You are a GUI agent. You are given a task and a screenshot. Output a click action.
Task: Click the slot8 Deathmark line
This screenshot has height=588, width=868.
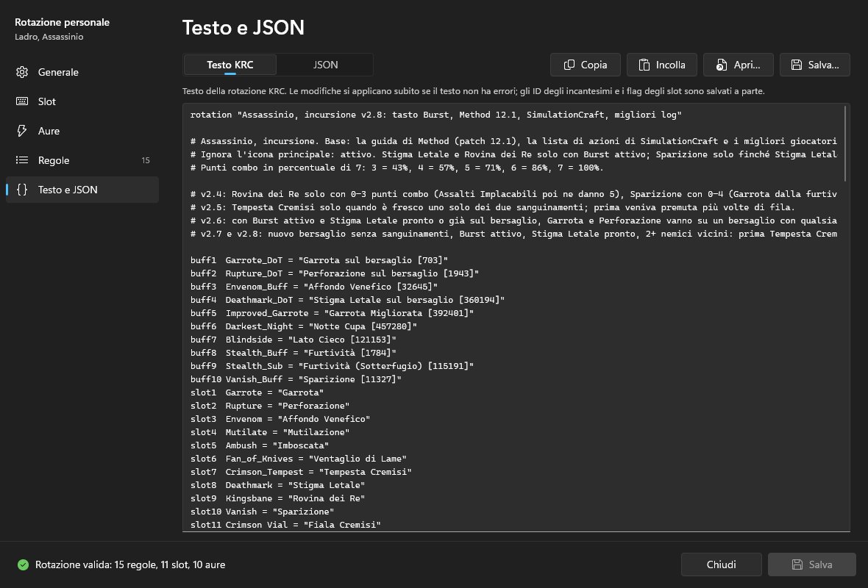(277, 486)
